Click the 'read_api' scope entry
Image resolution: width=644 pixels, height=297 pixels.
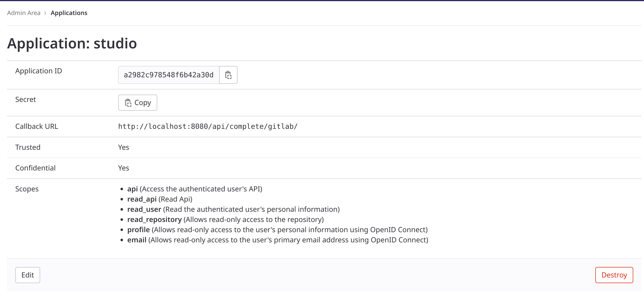(x=160, y=199)
